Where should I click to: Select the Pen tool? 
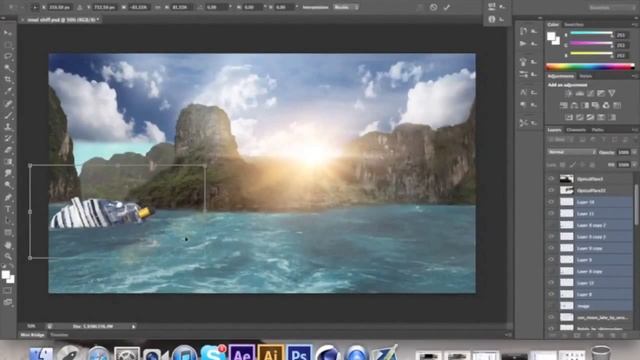coord(8,198)
